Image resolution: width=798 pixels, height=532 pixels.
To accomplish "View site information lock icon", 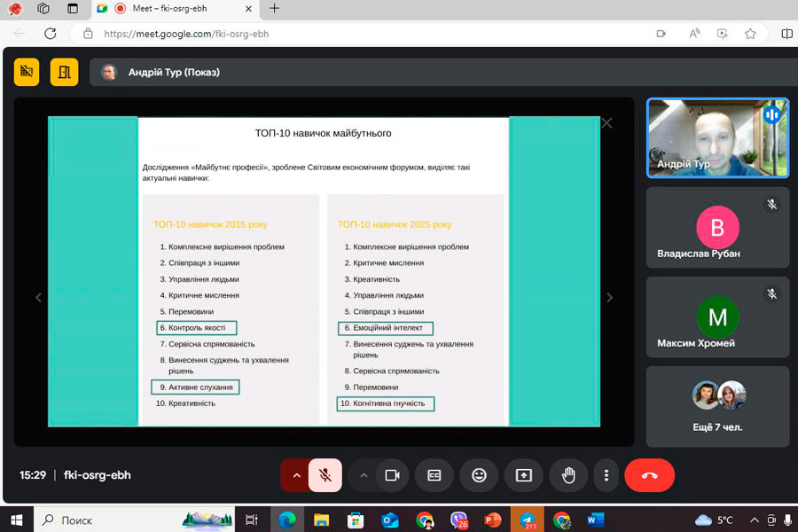I will (88, 34).
